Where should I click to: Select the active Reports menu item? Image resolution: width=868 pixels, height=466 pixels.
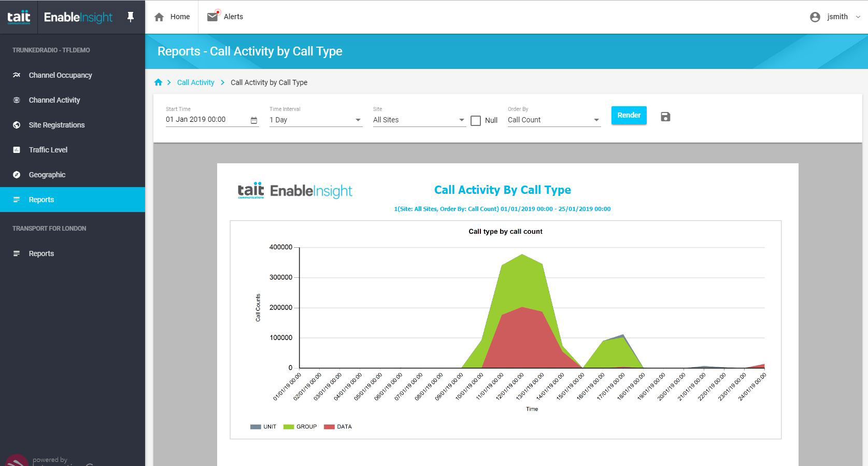(73, 200)
